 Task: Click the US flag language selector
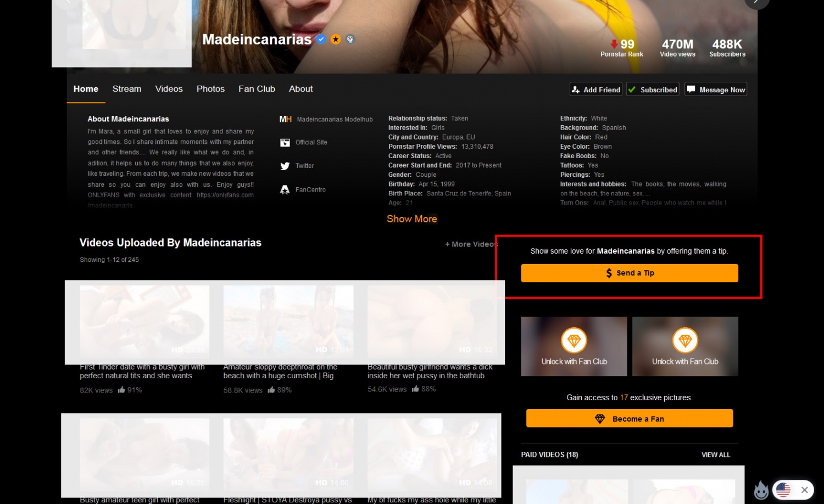pos(783,490)
